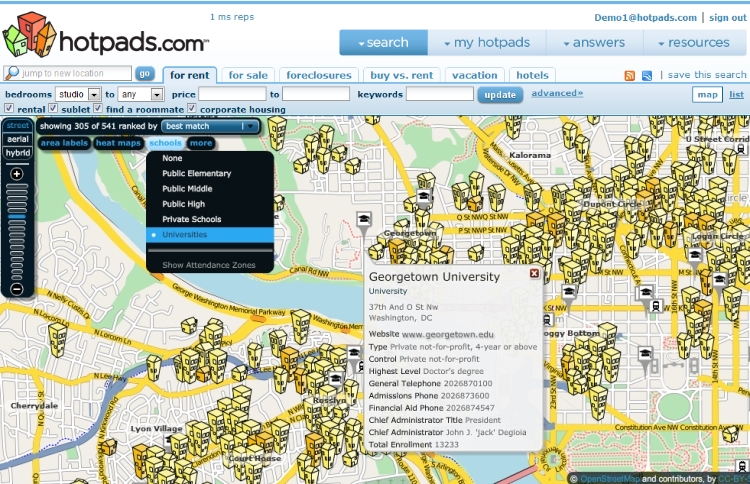
Task: Open the orange RSS feed icon
Action: click(x=630, y=76)
